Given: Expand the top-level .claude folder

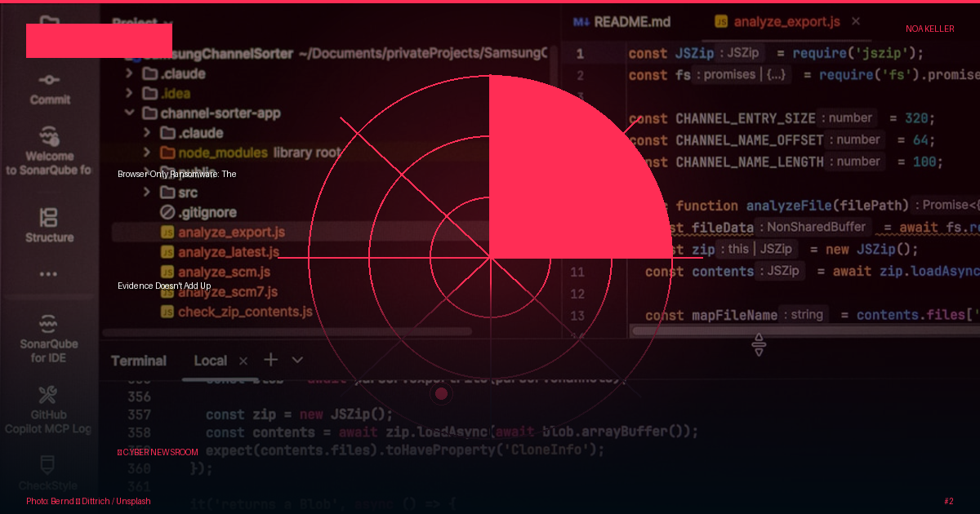Looking at the screenshot, I should [x=129, y=73].
